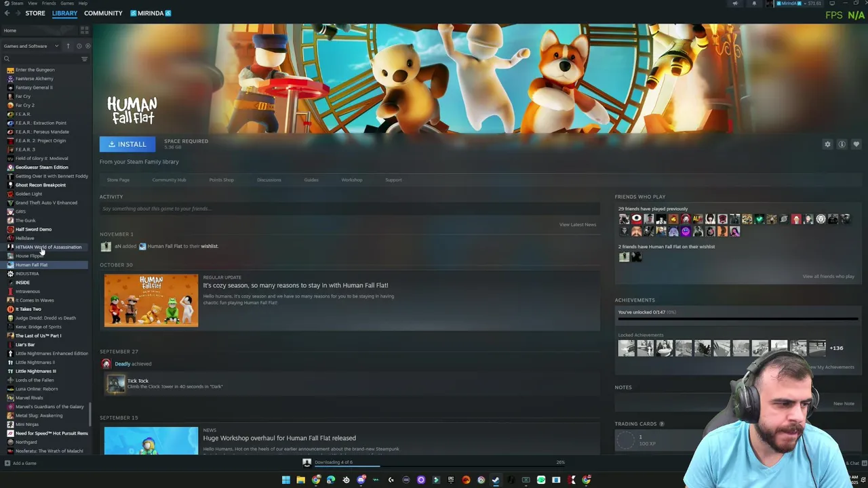This screenshot has width=868, height=488.
Task: Switch to the STORE tab
Action: coord(35,13)
